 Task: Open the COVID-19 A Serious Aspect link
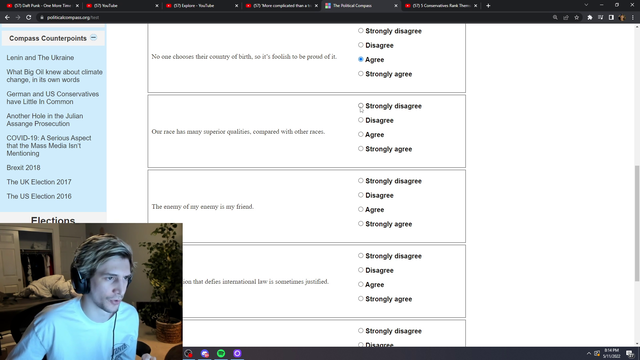tap(49, 146)
